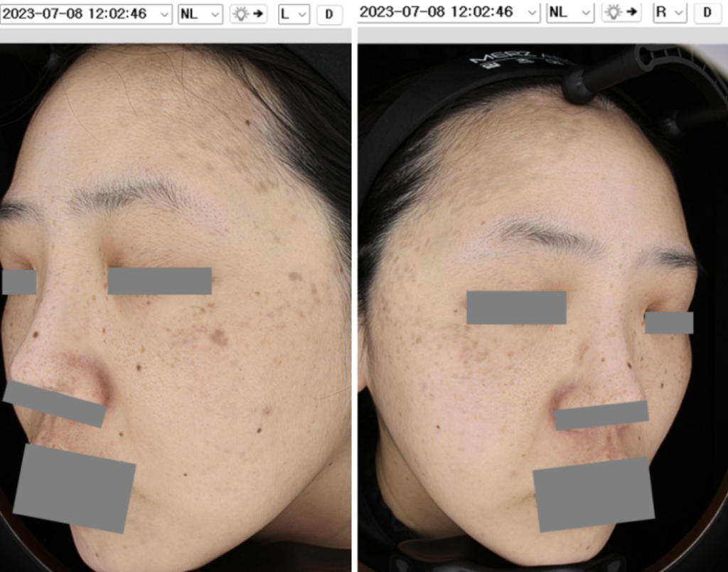Click the large gray mask in left photo

[74, 488]
